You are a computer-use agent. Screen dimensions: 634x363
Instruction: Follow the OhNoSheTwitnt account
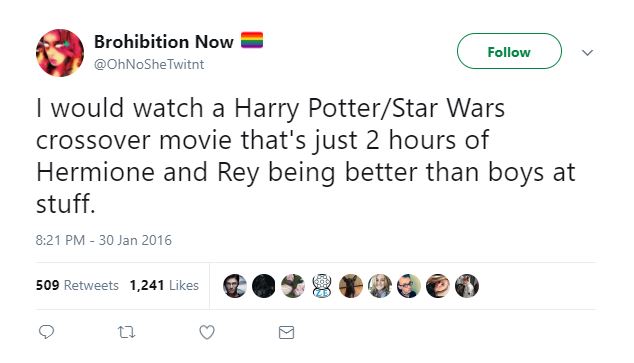coord(509,51)
